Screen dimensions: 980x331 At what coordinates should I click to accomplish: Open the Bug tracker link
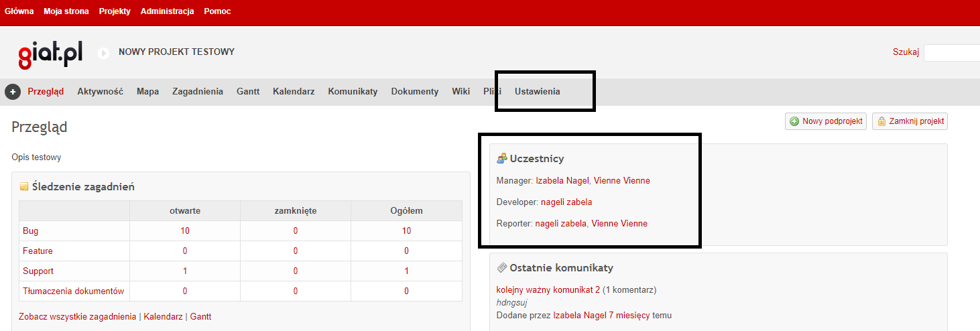30,230
